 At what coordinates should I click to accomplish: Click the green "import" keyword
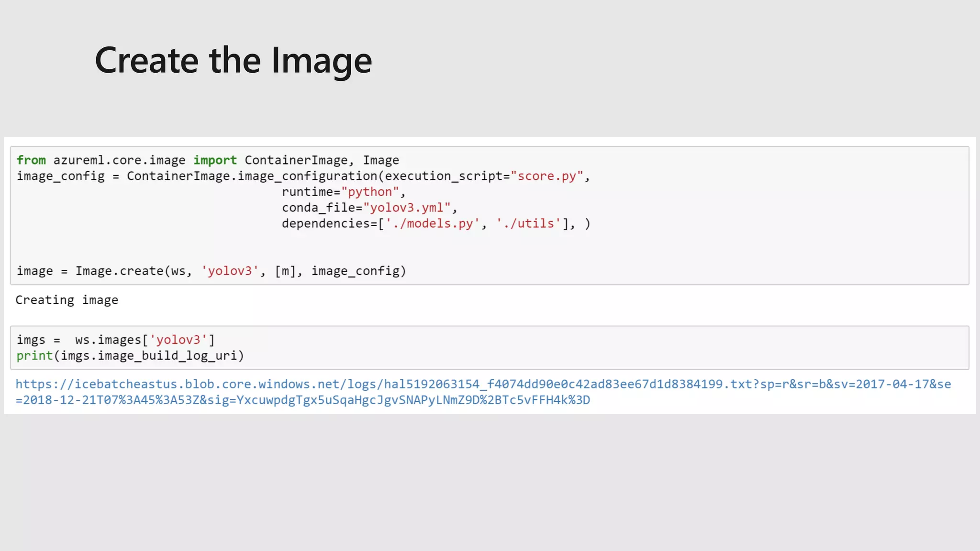215,160
